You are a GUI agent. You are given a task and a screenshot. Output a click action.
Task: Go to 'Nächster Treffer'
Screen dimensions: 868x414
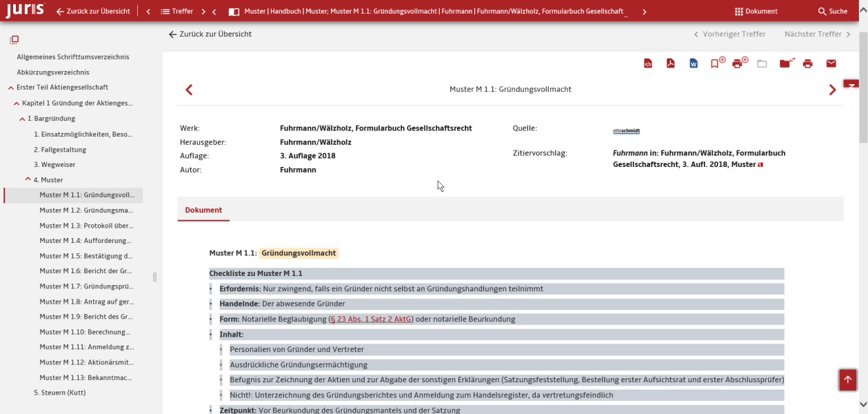tap(817, 34)
